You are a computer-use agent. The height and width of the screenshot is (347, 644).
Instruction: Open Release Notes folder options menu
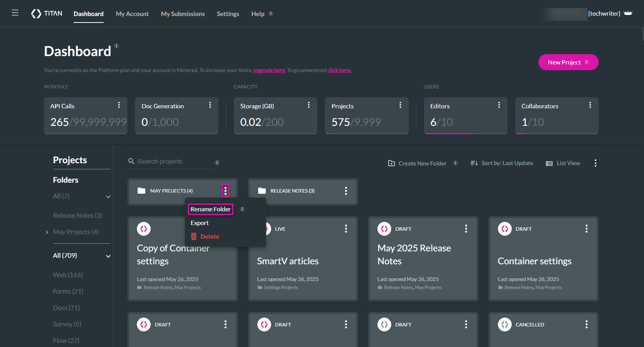(x=346, y=191)
